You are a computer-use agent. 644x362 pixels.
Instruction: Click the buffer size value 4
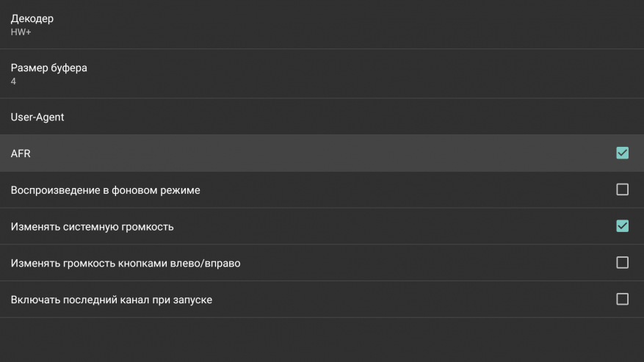13,82
